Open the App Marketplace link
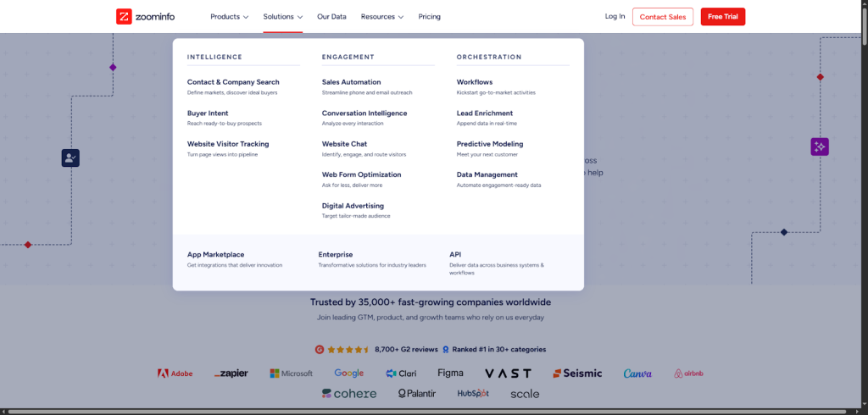The image size is (868, 415). pos(215,254)
